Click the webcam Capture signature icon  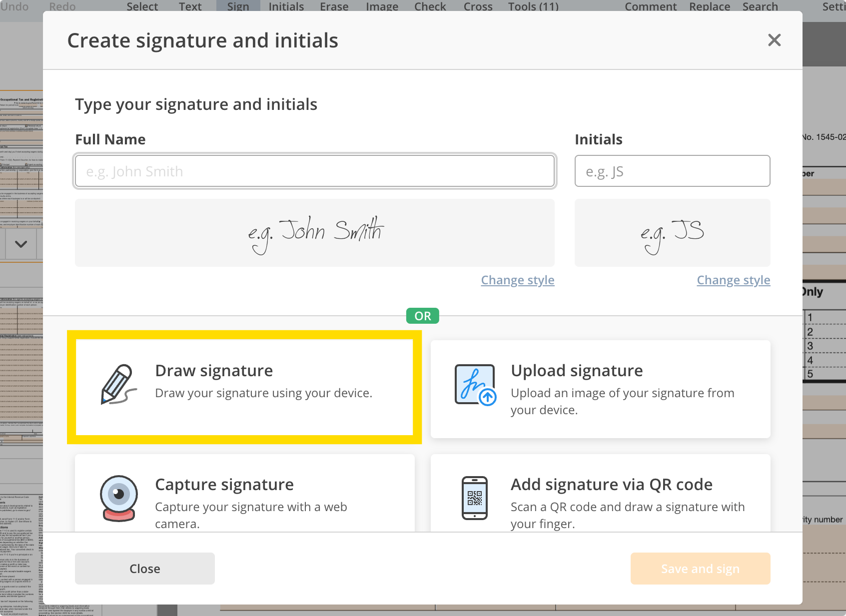click(x=119, y=498)
